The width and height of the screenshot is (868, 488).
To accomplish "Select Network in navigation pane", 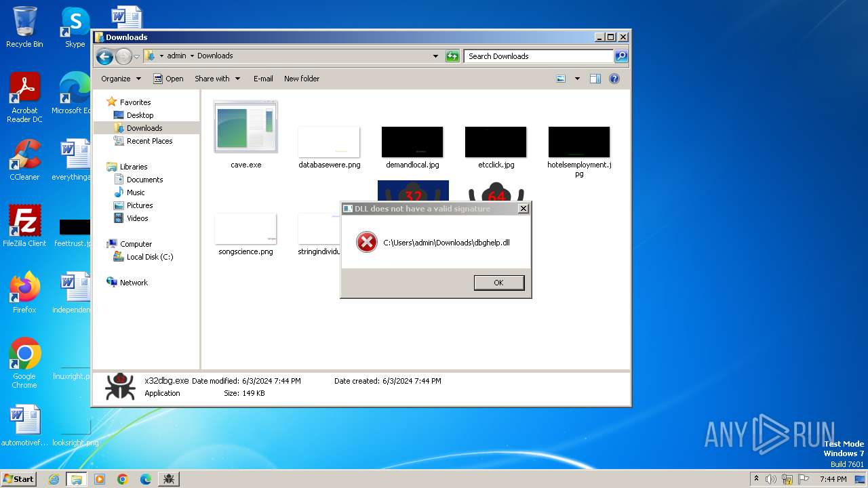I will click(x=134, y=283).
